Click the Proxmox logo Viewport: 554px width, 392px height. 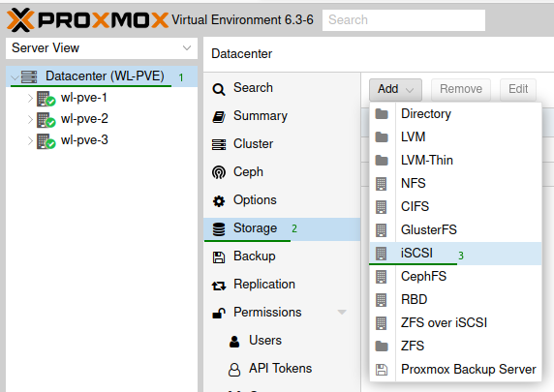click(87, 20)
